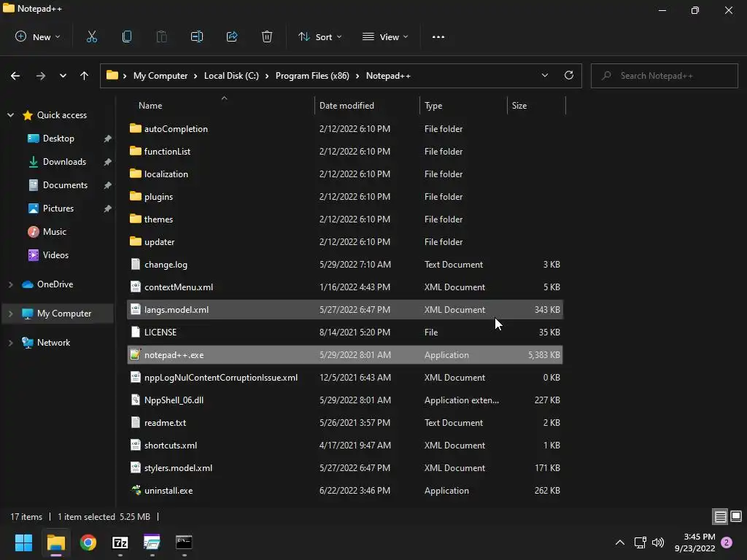Image resolution: width=747 pixels, height=560 pixels.
Task: Select the uninstall.exe file icon
Action: coord(136,490)
